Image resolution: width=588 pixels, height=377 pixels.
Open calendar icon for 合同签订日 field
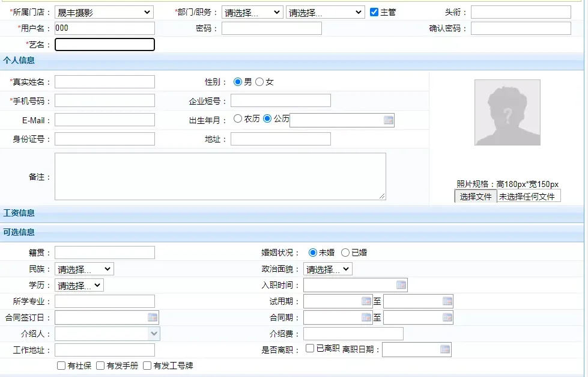pos(153,317)
